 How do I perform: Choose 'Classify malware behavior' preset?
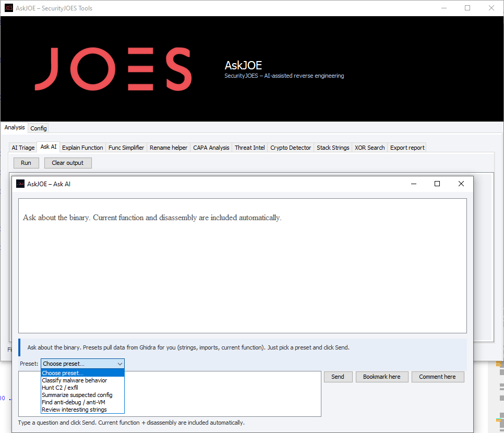click(82, 380)
